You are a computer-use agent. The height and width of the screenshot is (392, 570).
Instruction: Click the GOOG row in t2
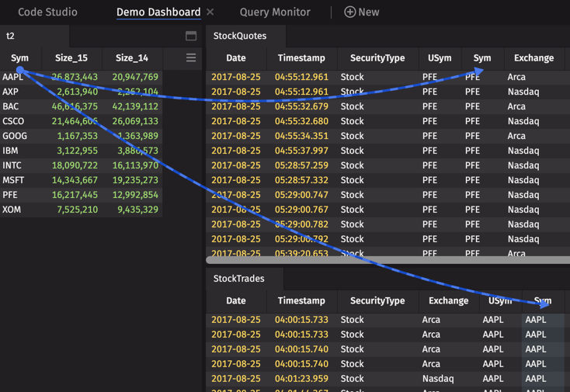pyautogui.click(x=15, y=136)
